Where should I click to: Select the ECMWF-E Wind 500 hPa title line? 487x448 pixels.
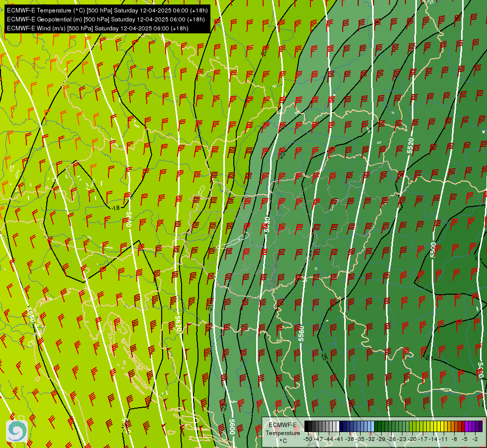pos(97,28)
